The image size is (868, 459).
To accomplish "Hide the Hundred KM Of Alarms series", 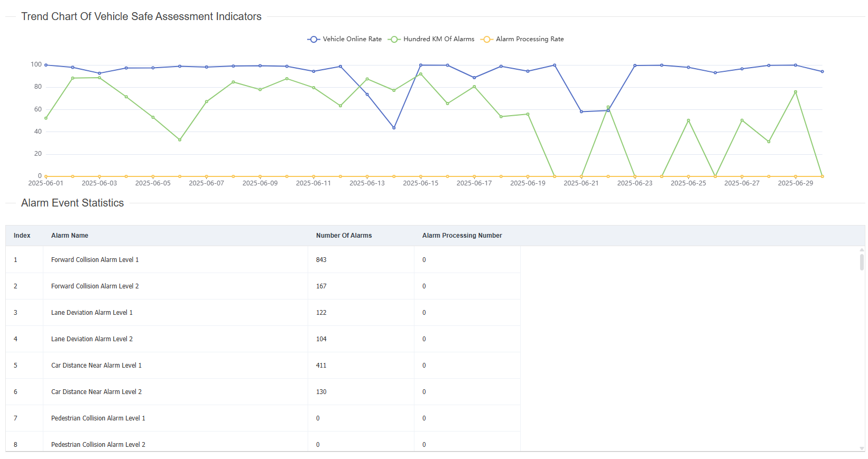I will tap(431, 39).
